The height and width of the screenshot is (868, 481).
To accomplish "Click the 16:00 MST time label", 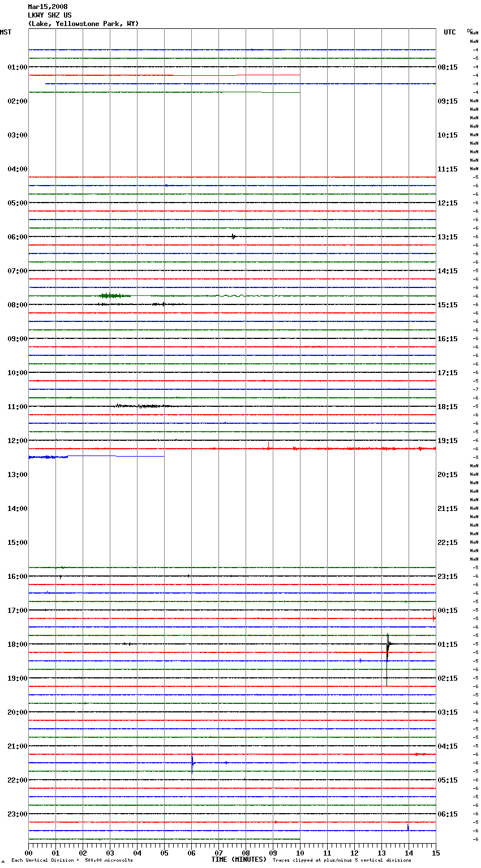I will click(18, 577).
